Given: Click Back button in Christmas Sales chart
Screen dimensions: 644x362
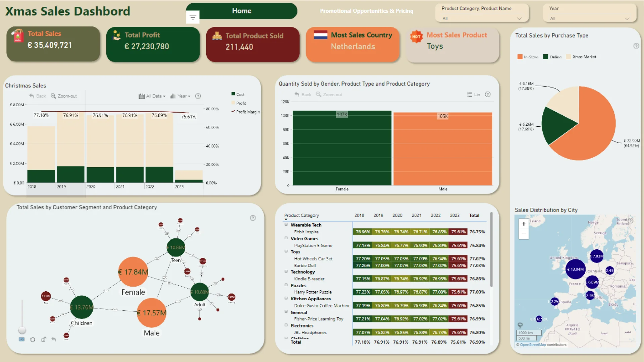Looking at the screenshot, I should pos(38,96).
